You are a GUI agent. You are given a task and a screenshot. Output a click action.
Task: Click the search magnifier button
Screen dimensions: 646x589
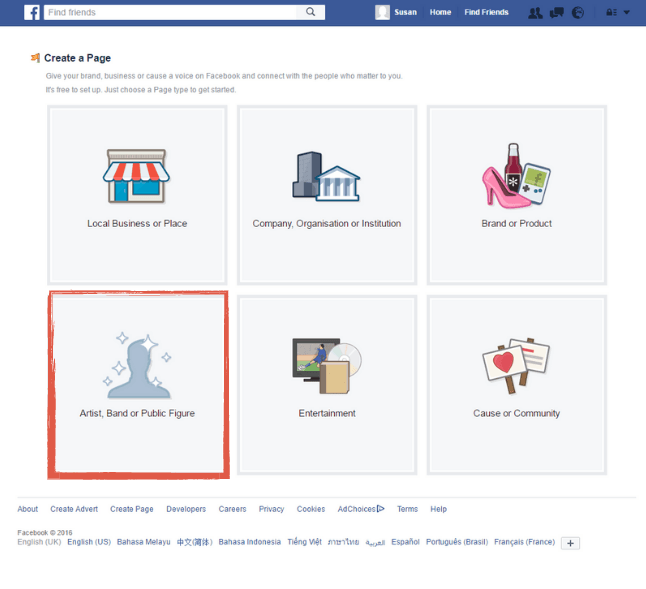(312, 12)
